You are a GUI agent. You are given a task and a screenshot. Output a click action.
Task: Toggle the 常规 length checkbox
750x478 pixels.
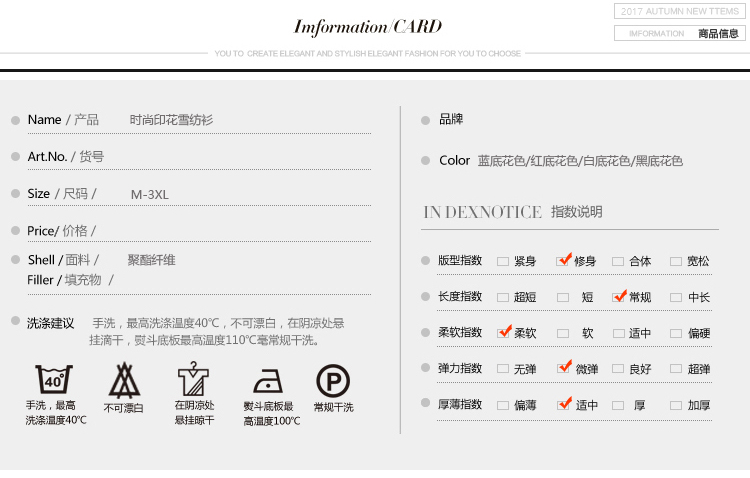point(619,297)
